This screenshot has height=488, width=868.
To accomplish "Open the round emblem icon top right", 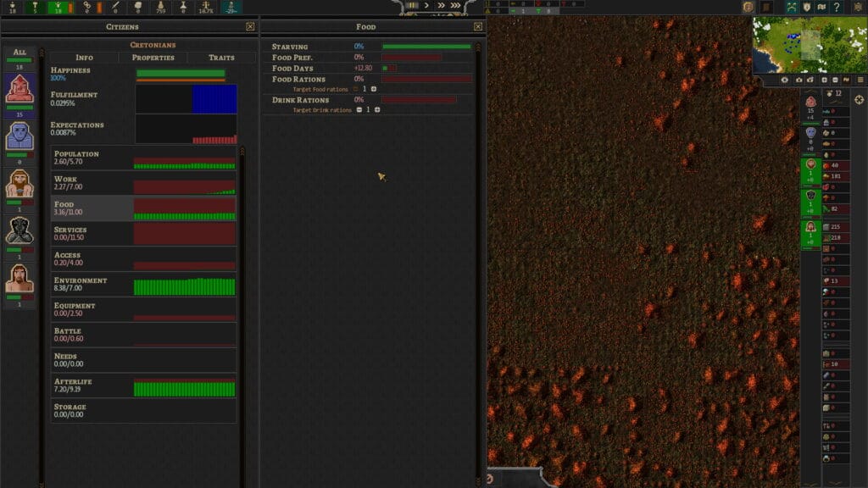I will (748, 7).
